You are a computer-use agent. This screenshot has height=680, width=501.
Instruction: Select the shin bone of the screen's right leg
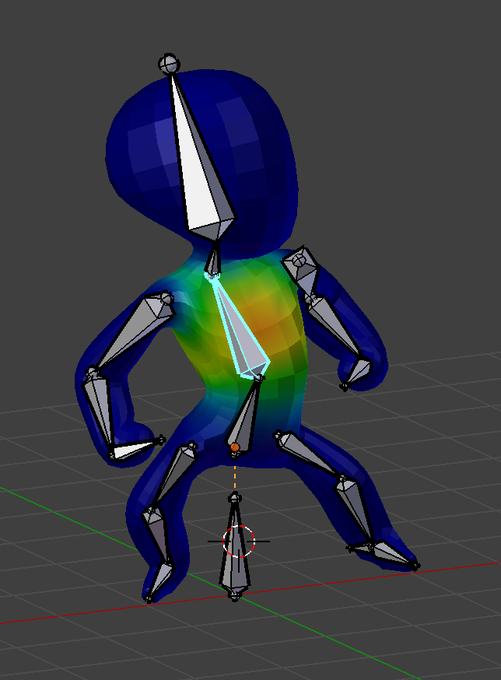point(355,510)
